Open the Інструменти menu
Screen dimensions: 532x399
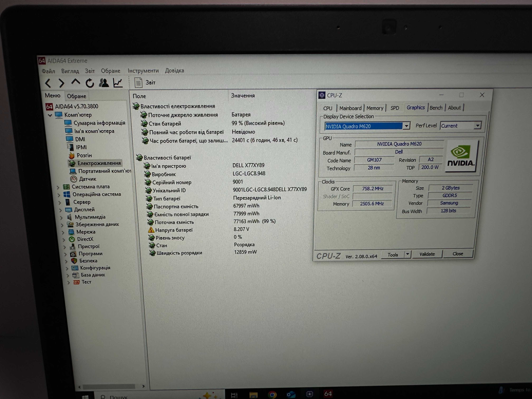point(143,71)
